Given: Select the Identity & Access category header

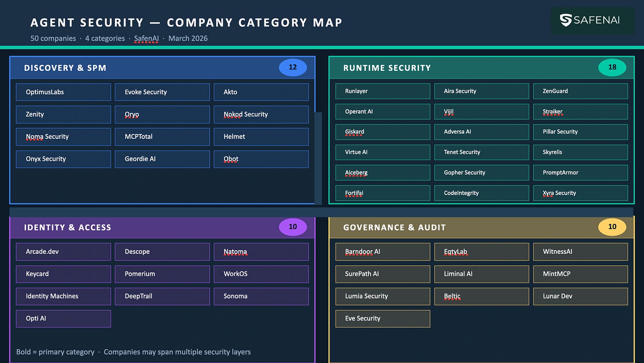Looking at the screenshot, I should click(x=162, y=227).
